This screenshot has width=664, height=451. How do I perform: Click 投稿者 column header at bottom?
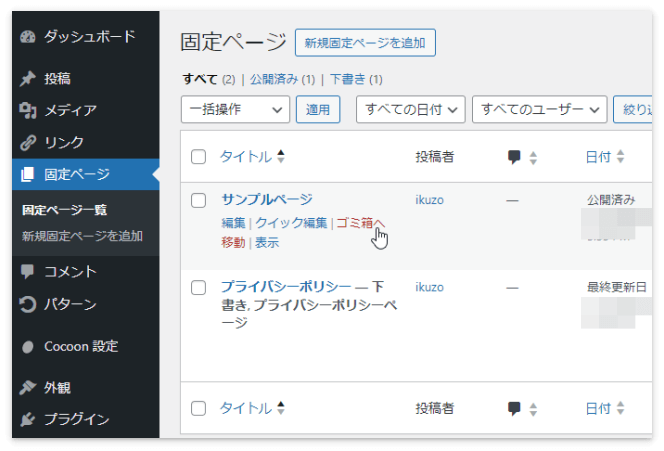[x=434, y=409]
